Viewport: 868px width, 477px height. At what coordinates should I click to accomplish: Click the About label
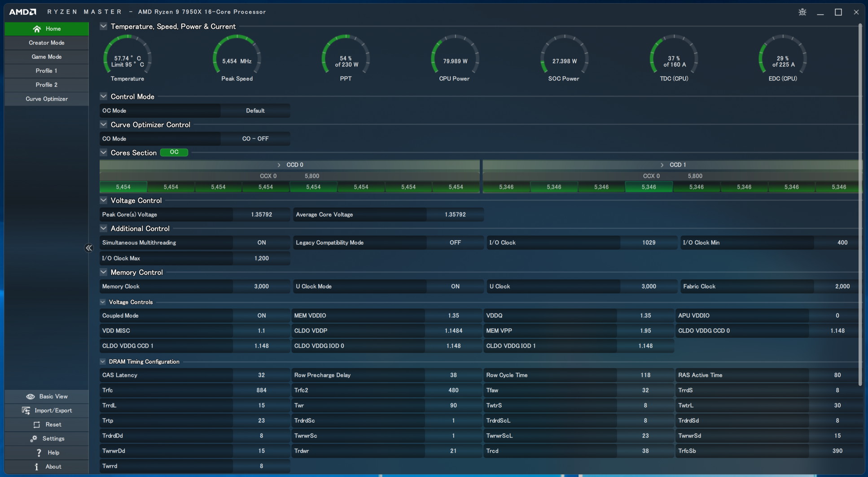coord(53,467)
